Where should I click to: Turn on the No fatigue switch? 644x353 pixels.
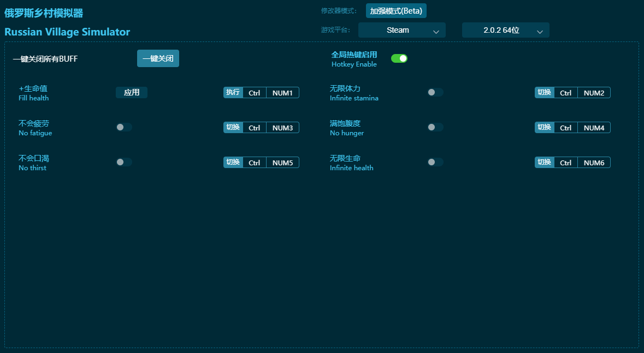(123, 127)
